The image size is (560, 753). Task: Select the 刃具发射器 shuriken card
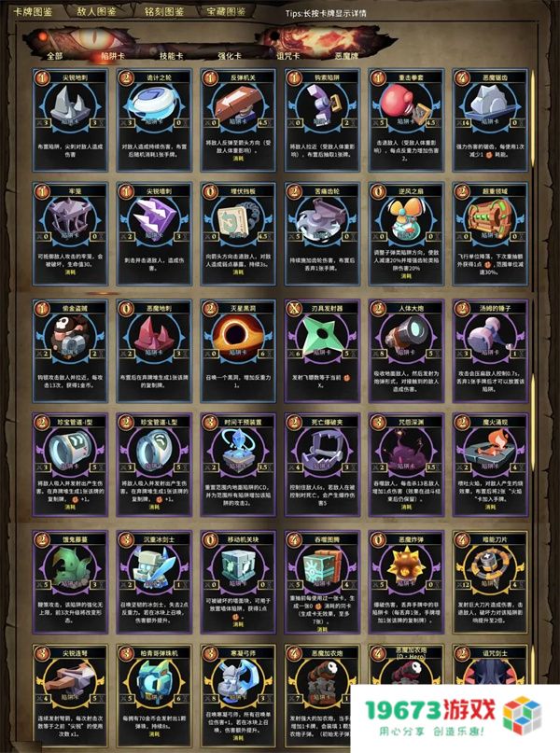tap(322, 351)
